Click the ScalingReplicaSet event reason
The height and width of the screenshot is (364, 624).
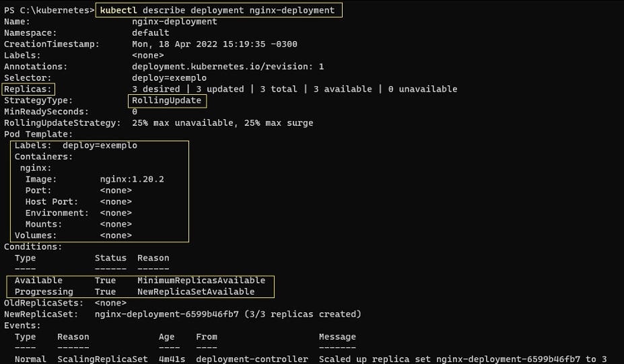click(x=102, y=359)
